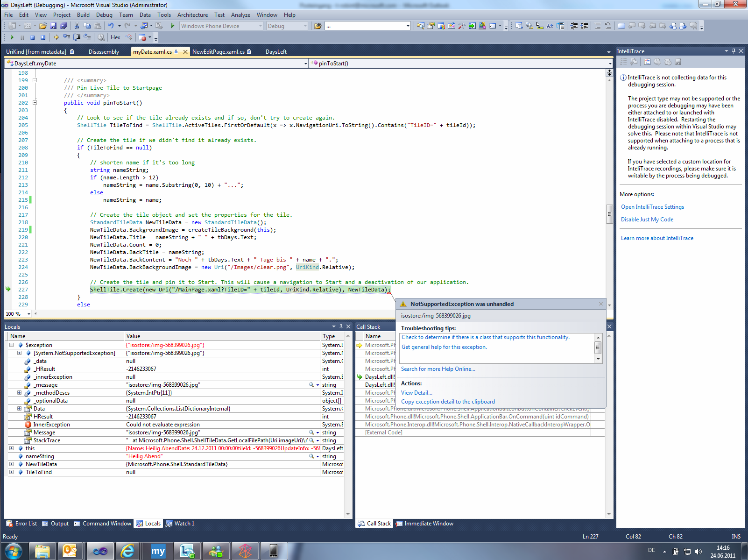Click the find combo box input field

click(x=365, y=26)
